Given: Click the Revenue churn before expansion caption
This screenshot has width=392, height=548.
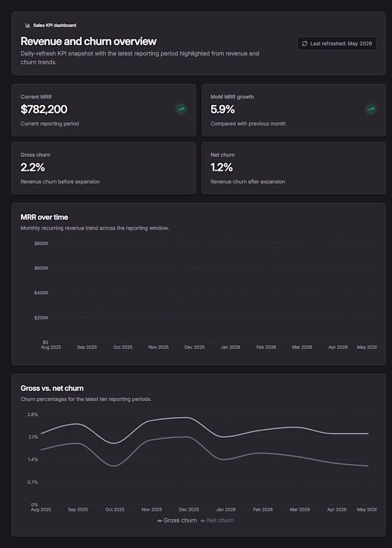Looking at the screenshot, I should coord(60,182).
